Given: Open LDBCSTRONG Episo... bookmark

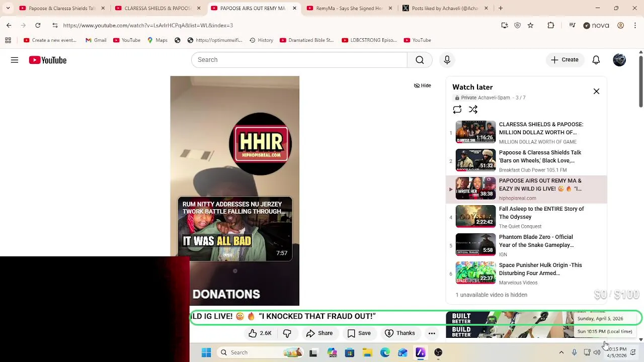Looking at the screenshot, I should pyautogui.click(x=369, y=40).
